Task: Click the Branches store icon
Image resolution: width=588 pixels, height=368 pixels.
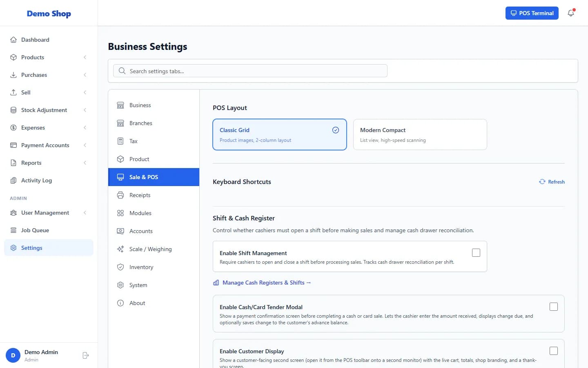Action: click(120, 123)
